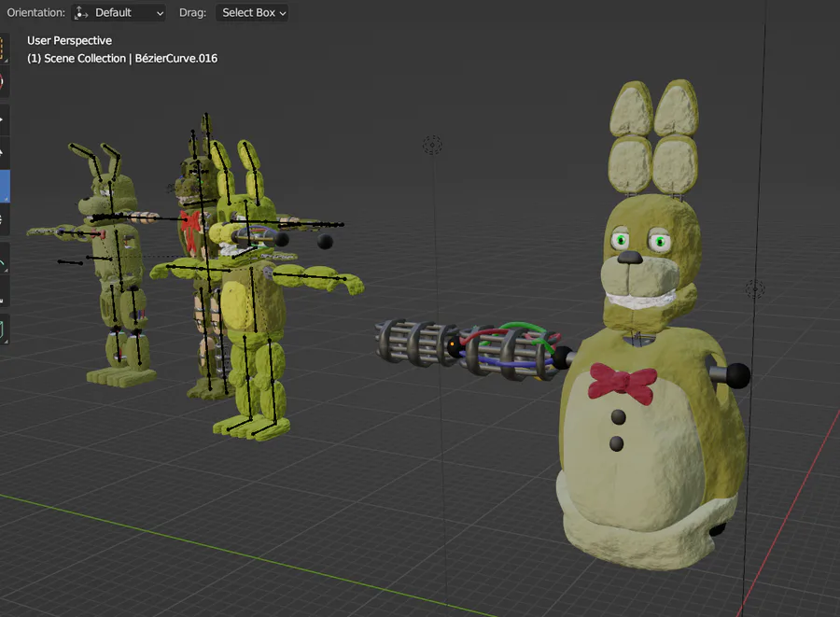
Task: Select the red bow tie on the large bunny
Action: click(622, 384)
